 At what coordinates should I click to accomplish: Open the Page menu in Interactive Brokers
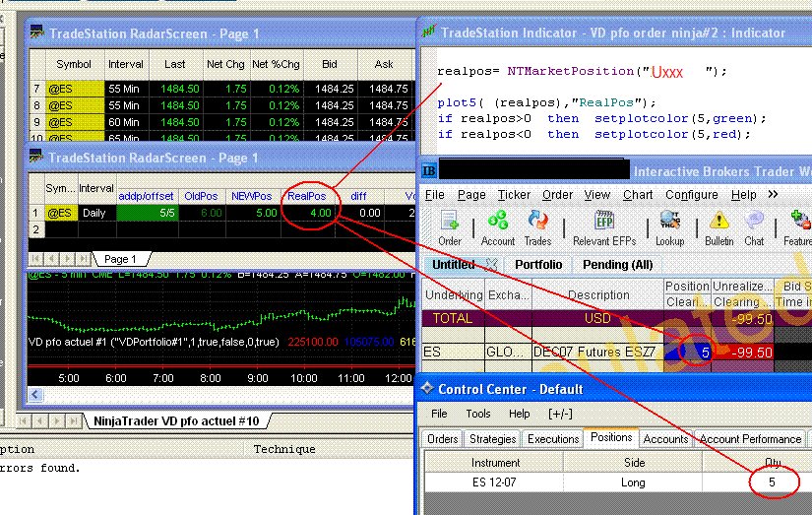click(x=471, y=195)
